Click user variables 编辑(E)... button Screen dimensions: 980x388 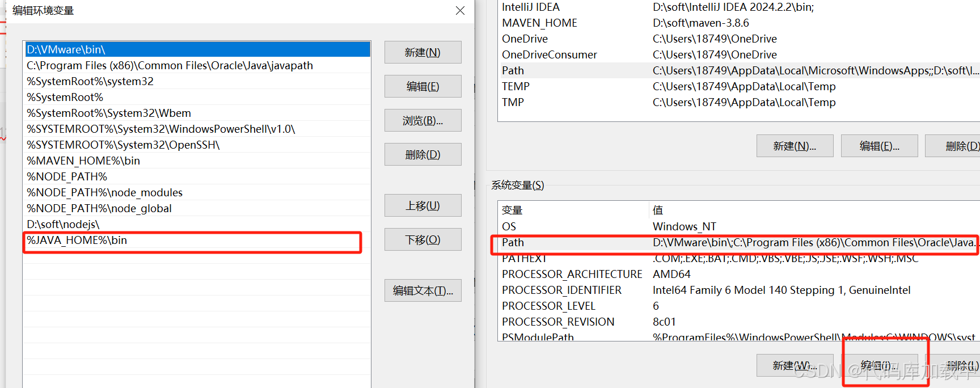(879, 146)
